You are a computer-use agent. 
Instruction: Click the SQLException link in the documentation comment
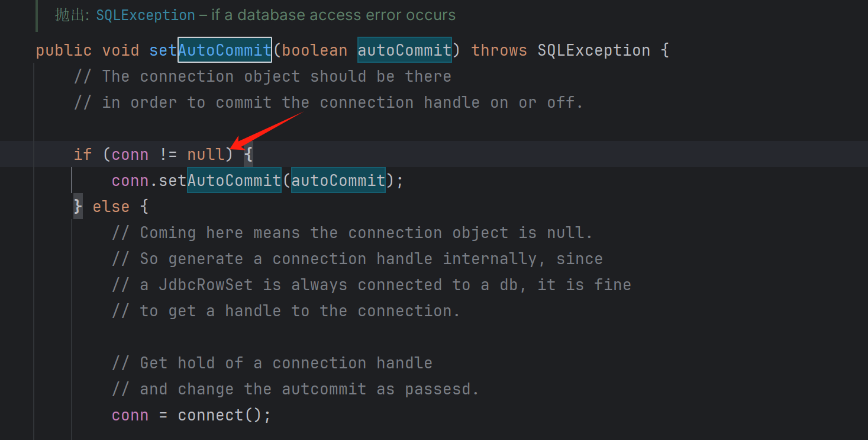pos(146,15)
